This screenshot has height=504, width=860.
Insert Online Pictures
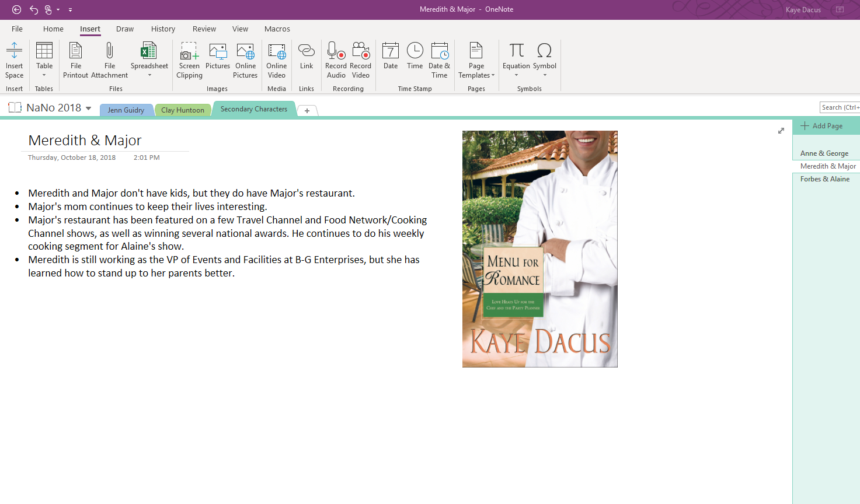coord(245,60)
